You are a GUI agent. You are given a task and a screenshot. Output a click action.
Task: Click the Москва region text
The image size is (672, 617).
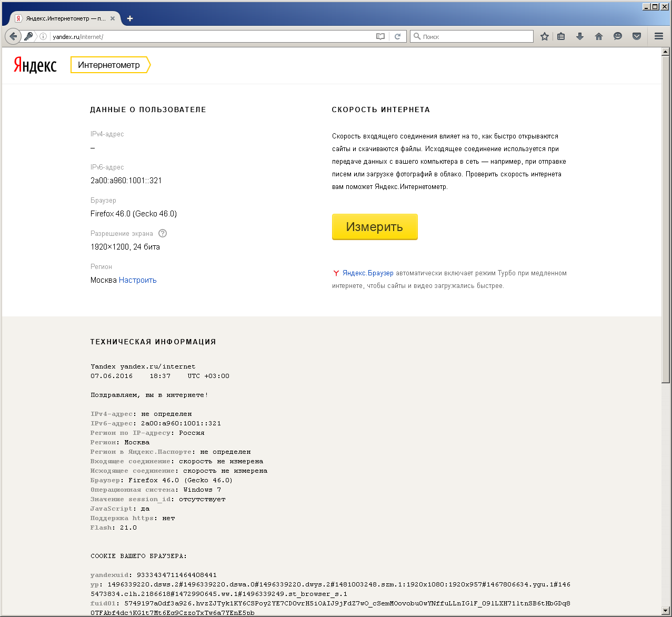click(x=103, y=280)
